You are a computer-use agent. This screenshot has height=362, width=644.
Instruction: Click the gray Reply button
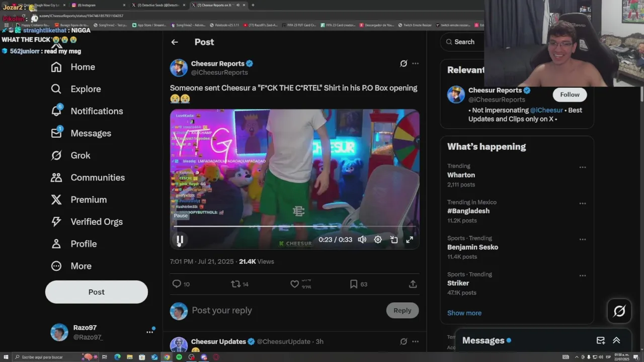tap(403, 311)
